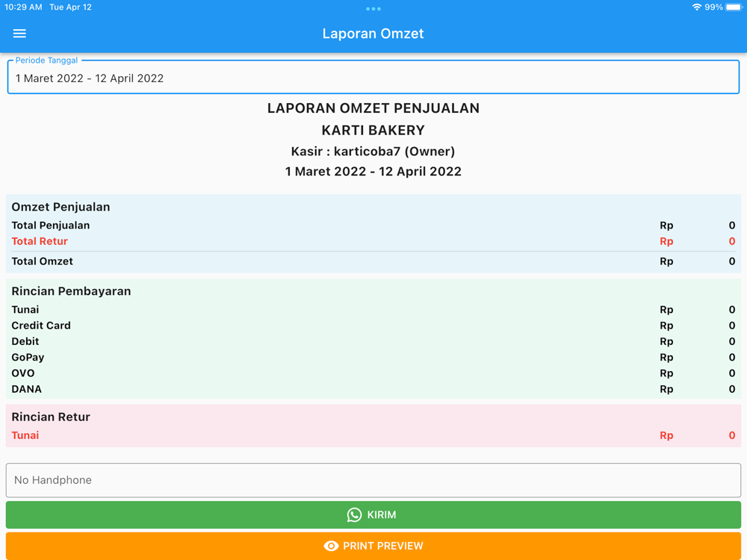Tap the Total Penjualan amount value 0

[x=732, y=225]
